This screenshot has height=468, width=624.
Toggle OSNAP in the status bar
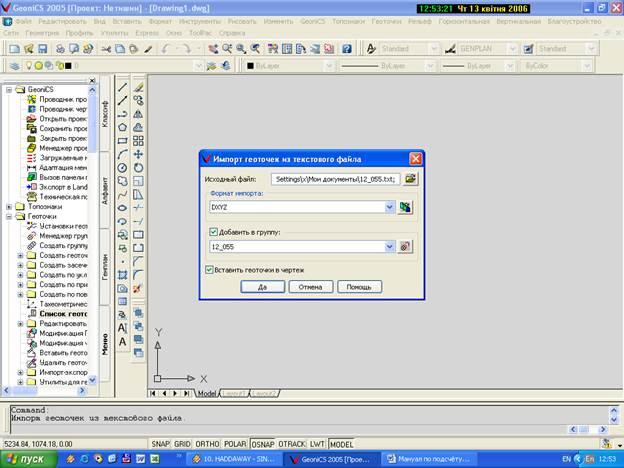(263, 444)
